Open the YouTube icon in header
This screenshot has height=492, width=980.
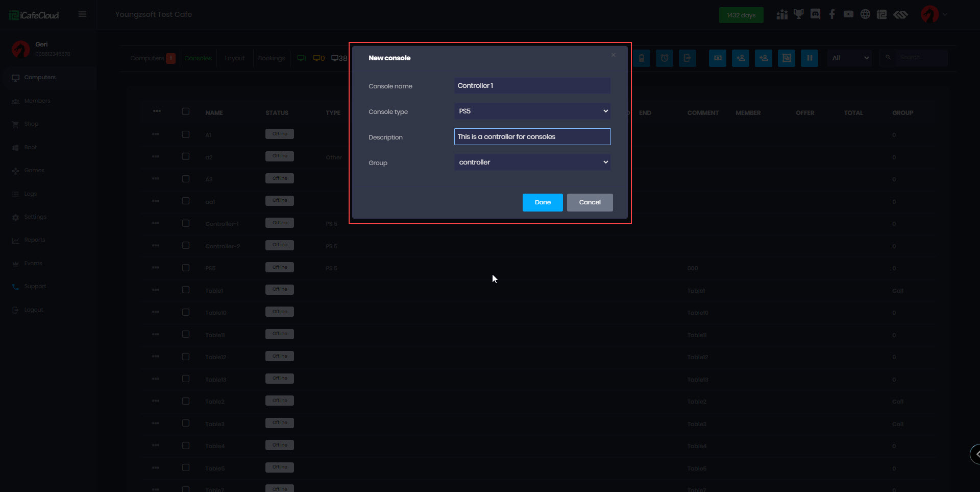[848, 14]
